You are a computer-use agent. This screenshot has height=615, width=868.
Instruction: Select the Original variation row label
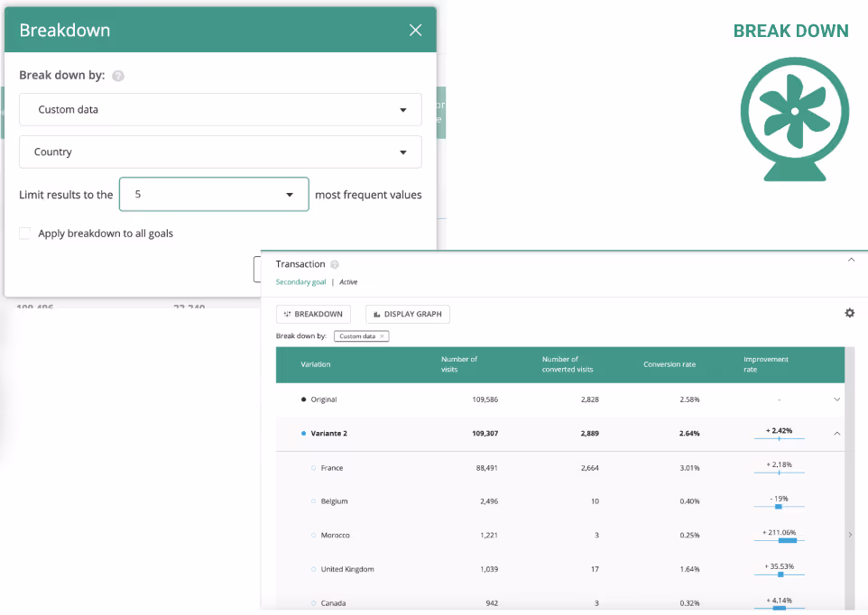tap(324, 399)
